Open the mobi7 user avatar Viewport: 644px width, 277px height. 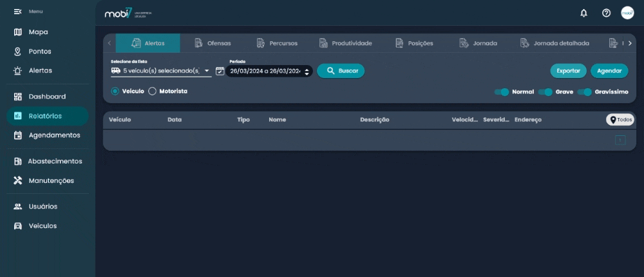point(627,13)
